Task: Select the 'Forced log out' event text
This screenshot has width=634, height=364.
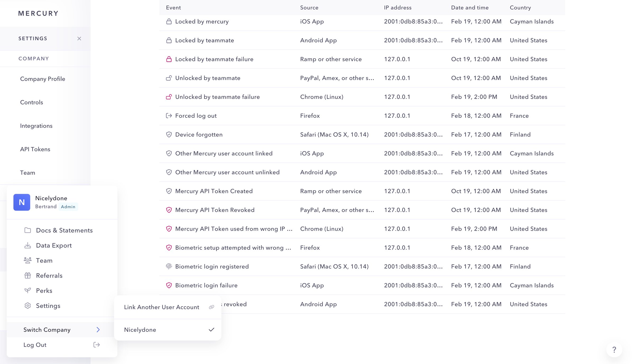Action: pos(196,116)
